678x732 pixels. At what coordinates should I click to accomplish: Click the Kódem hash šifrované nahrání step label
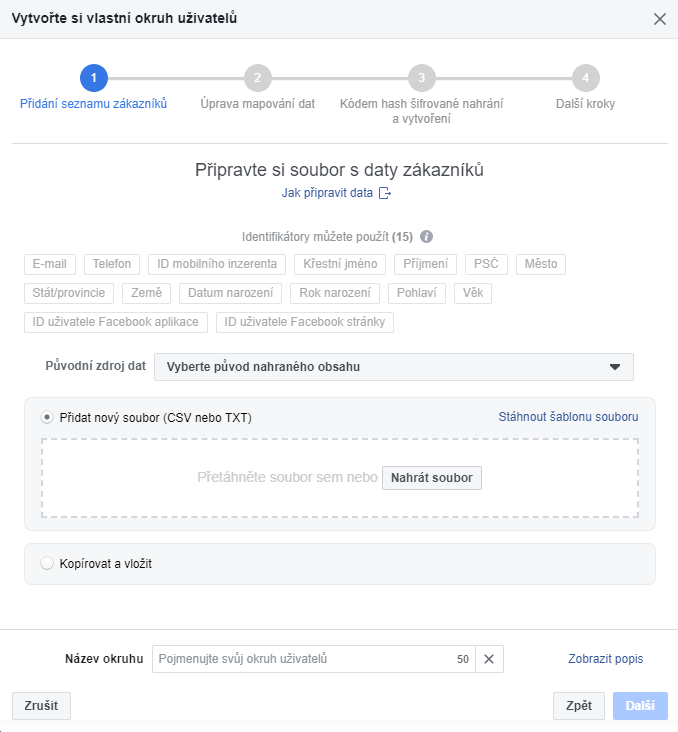click(x=421, y=111)
